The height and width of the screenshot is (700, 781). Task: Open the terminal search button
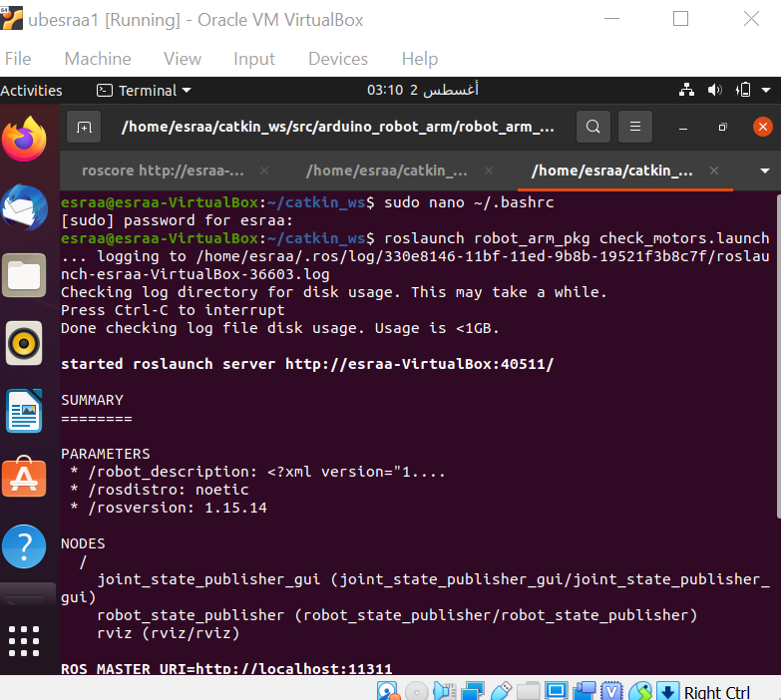coord(592,127)
